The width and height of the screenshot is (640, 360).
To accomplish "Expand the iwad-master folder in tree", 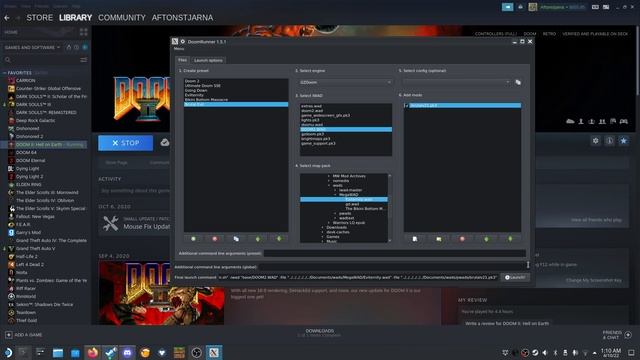I will click(x=335, y=190).
